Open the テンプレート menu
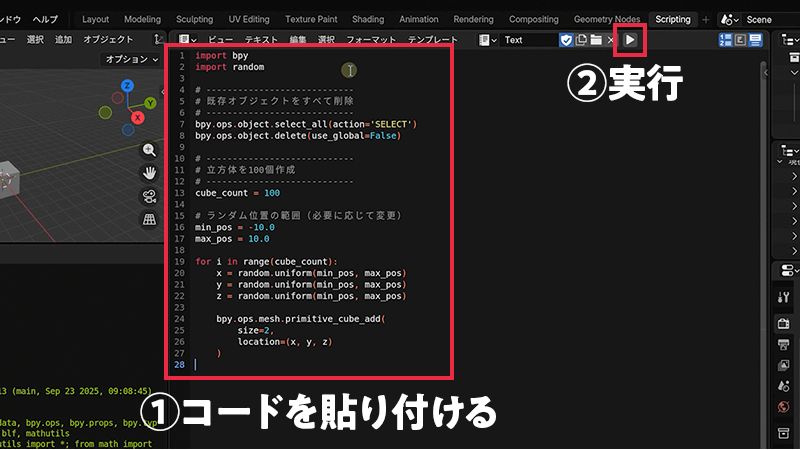This screenshot has height=450, width=800. tap(433, 40)
